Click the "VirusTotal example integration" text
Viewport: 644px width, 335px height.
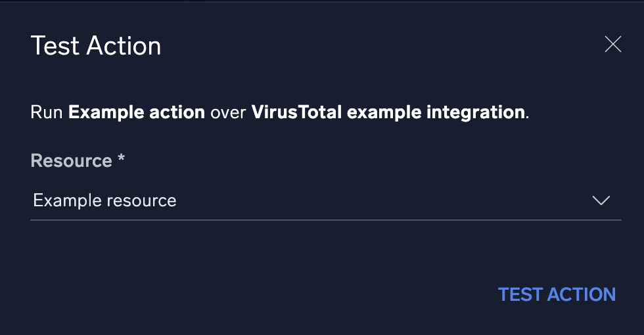click(388, 112)
